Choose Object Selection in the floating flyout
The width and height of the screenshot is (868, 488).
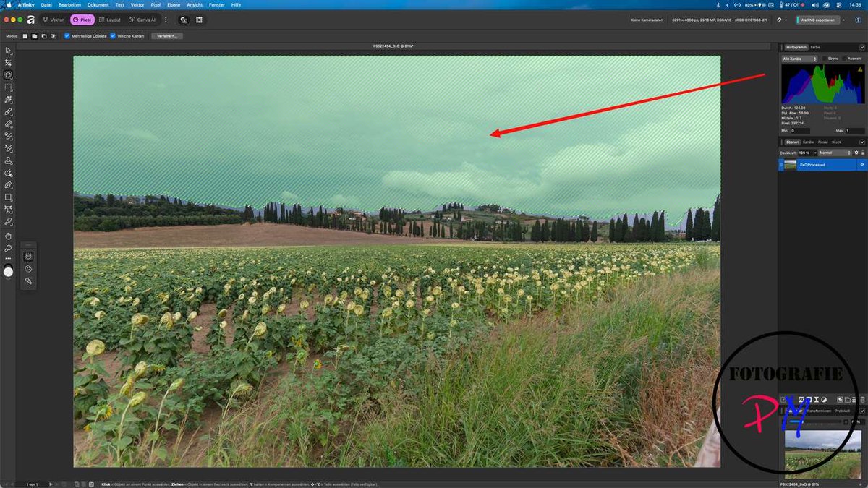28,256
